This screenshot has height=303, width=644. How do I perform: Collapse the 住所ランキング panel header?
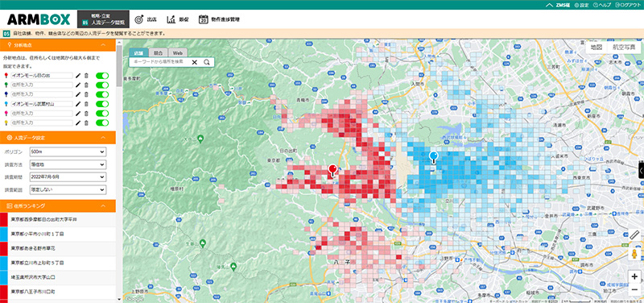tap(58, 205)
